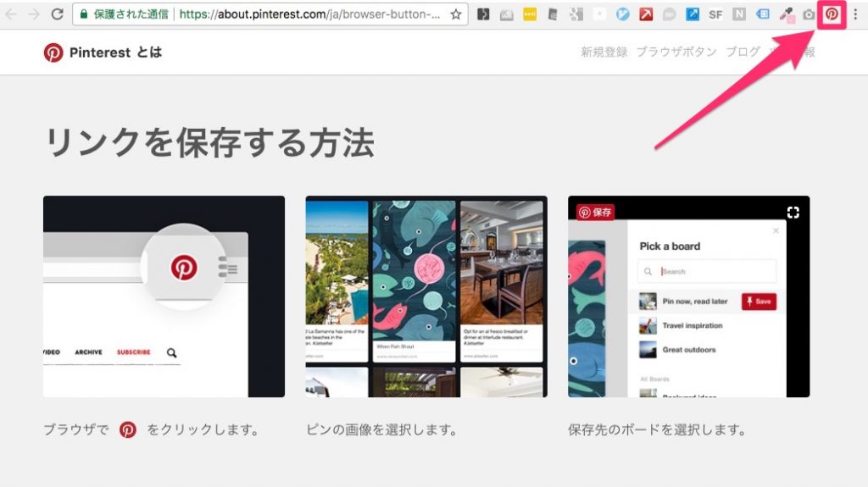This screenshot has width=868, height=487.
Task: Open the yellow dotted extension icon
Action: (530, 14)
